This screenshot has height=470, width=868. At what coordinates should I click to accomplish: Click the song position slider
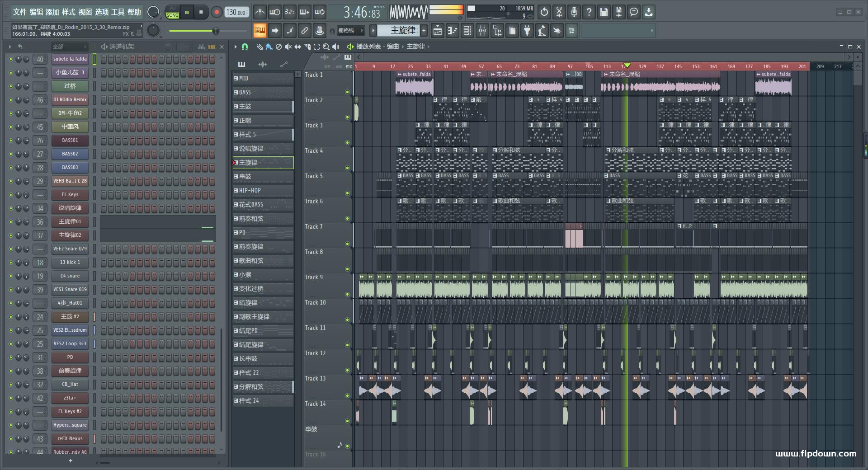point(208,31)
